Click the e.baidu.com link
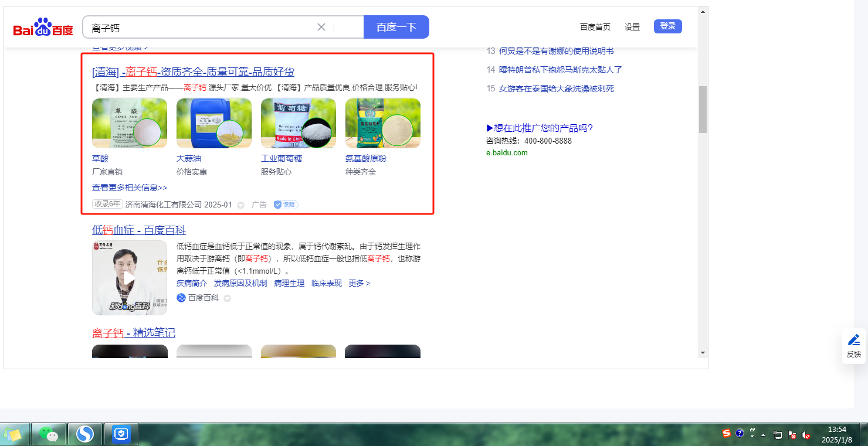The height and width of the screenshot is (446, 868). coord(507,153)
